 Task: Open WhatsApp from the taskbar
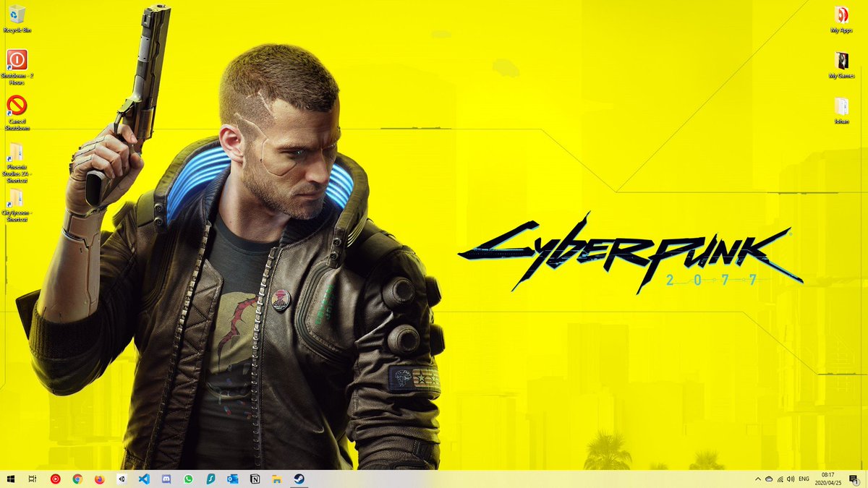[x=188, y=479]
